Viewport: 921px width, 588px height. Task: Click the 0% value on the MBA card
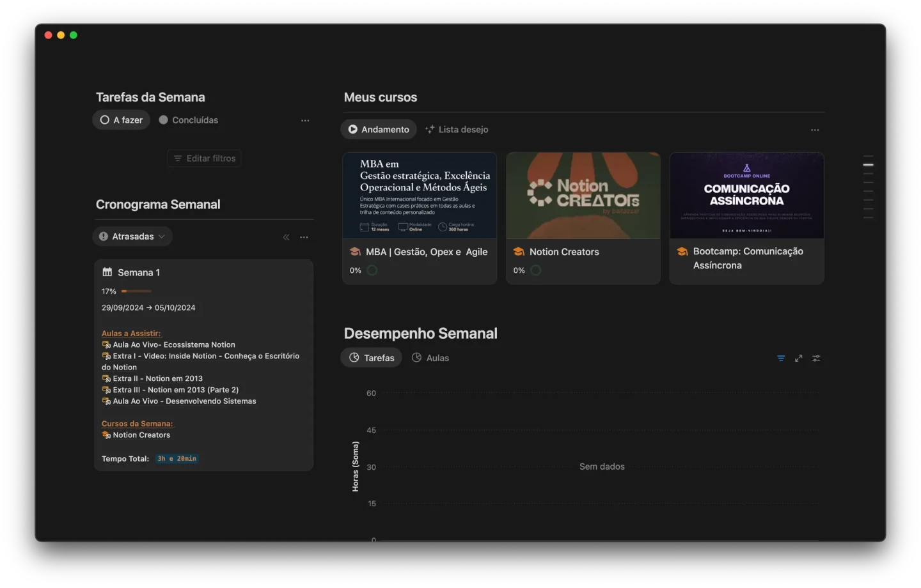point(356,270)
